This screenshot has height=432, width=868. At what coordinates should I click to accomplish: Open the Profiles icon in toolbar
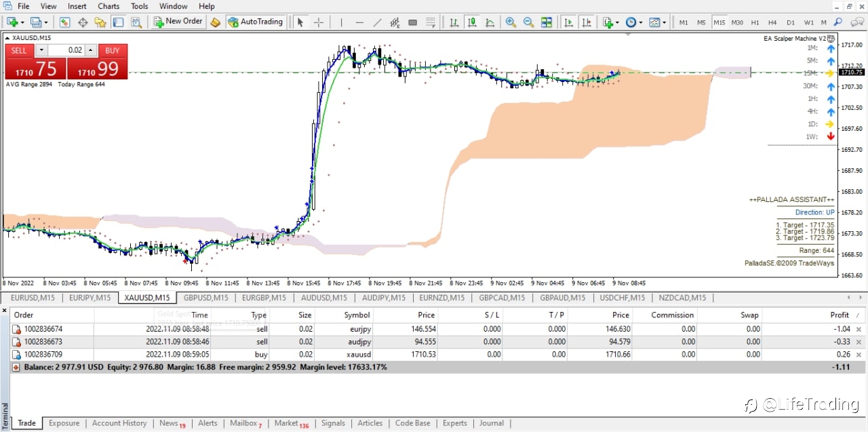(x=36, y=22)
